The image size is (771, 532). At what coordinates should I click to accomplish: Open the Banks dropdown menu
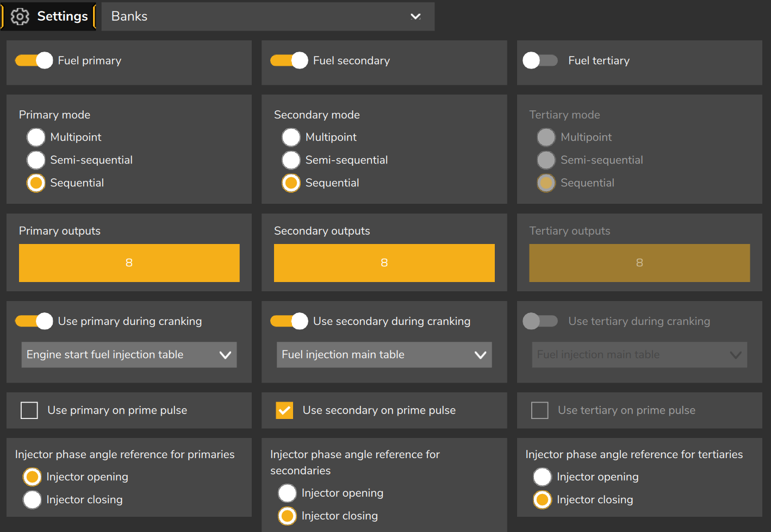click(x=268, y=16)
